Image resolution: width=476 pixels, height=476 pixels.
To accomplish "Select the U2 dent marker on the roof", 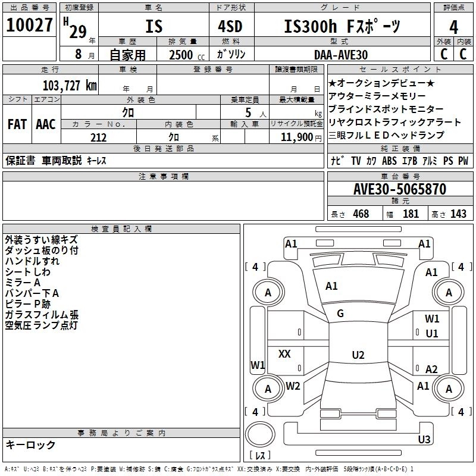I will [x=358, y=355].
